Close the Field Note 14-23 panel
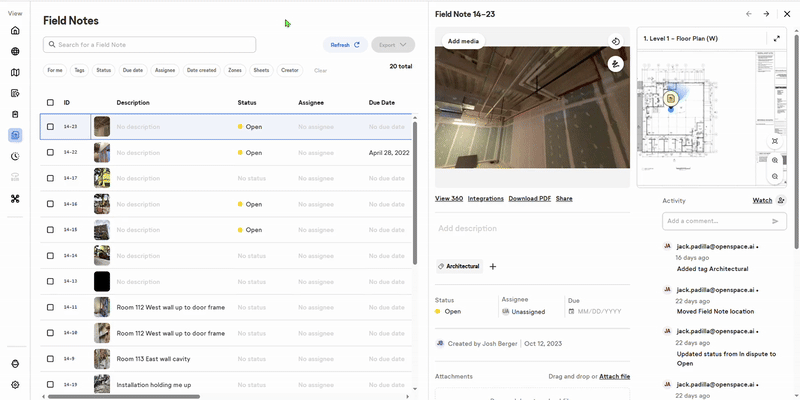The image size is (800, 400). pos(787,14)
